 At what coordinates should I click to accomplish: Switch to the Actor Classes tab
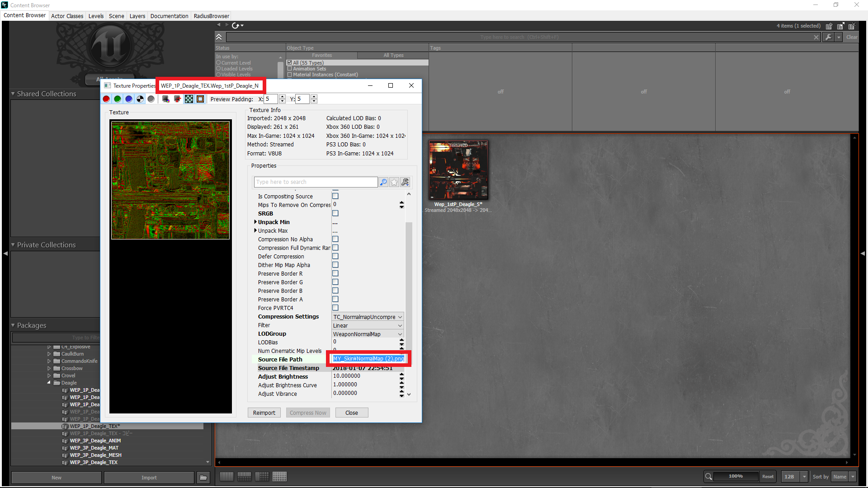point(67,16)
